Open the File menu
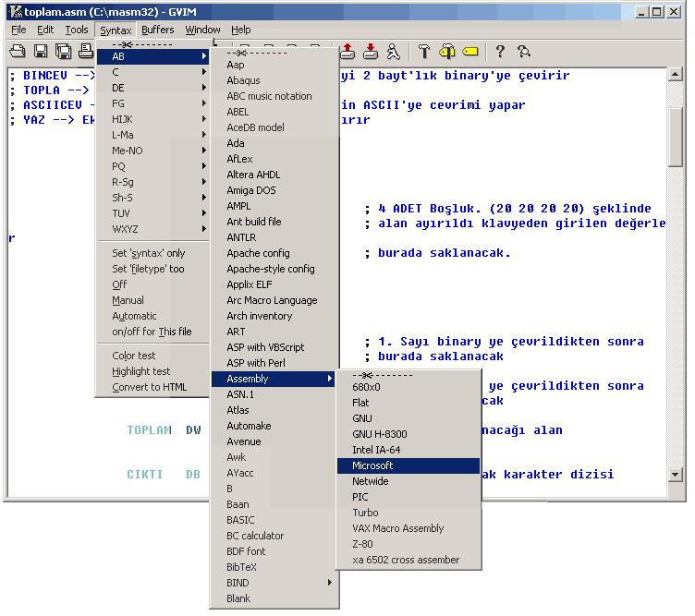 coord(18,30)
